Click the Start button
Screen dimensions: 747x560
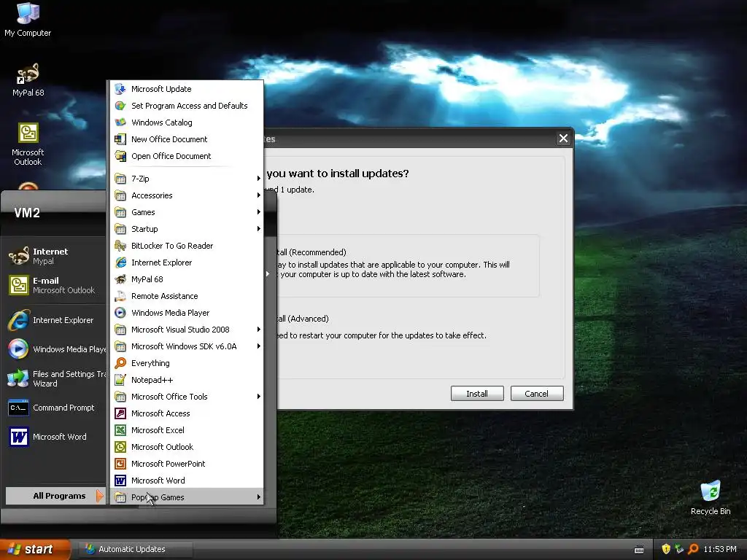(x=35, y=549)
